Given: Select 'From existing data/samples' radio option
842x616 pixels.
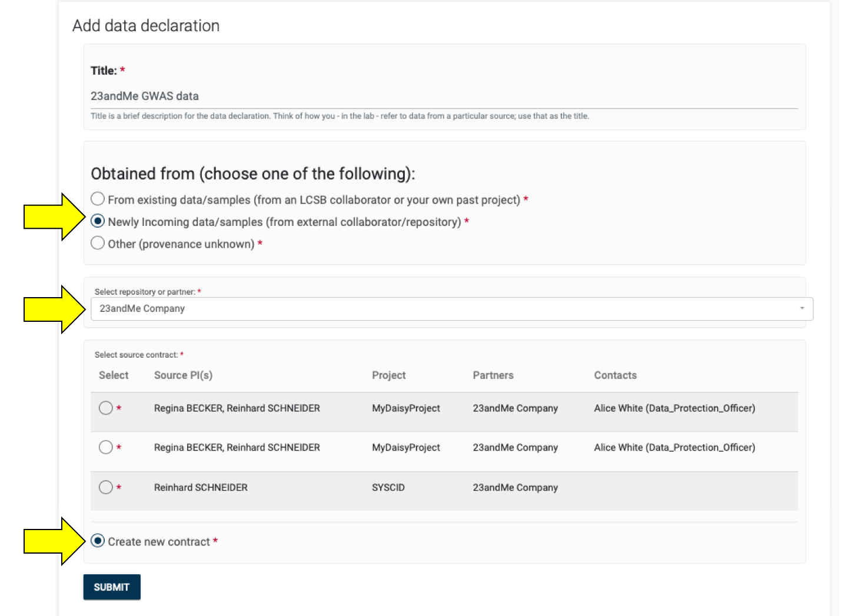Looking at the screenshot, I should (x=98, y=199).
